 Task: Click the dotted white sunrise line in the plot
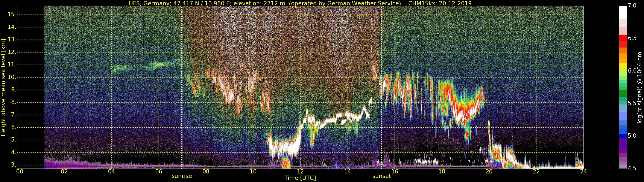tap(182, 87)
